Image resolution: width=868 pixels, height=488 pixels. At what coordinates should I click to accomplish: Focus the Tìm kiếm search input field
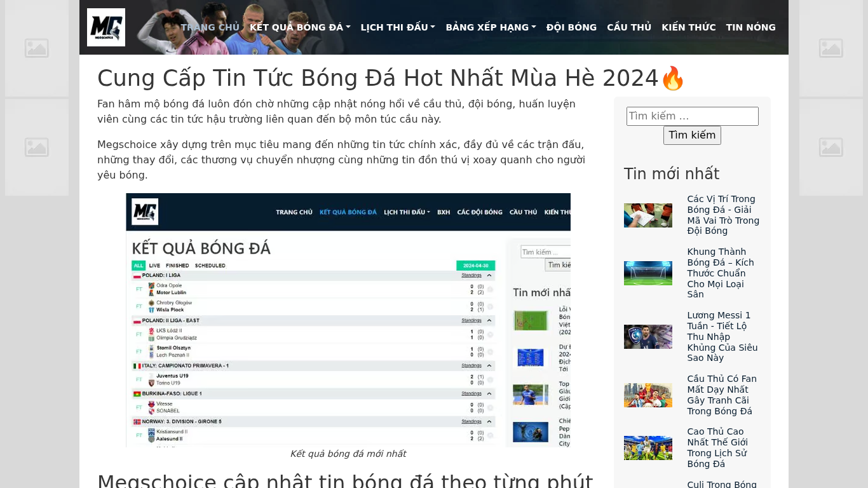[692, 116]
